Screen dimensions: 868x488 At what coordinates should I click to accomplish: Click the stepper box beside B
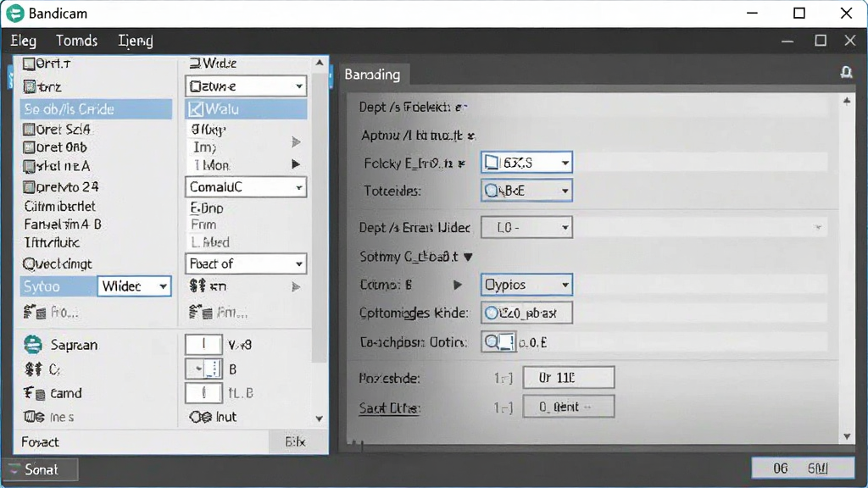[x=203, y=369]
